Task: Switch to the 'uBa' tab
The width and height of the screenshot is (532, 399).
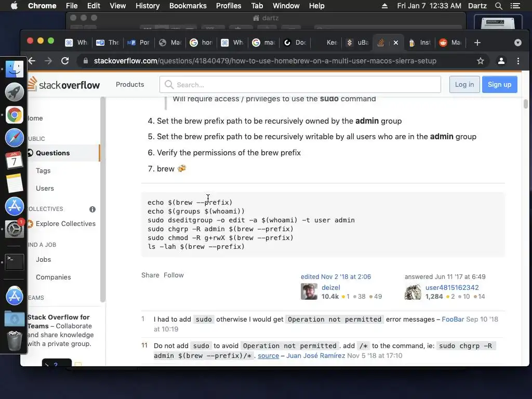Action: pyautogui.click(x=357, y=43)
